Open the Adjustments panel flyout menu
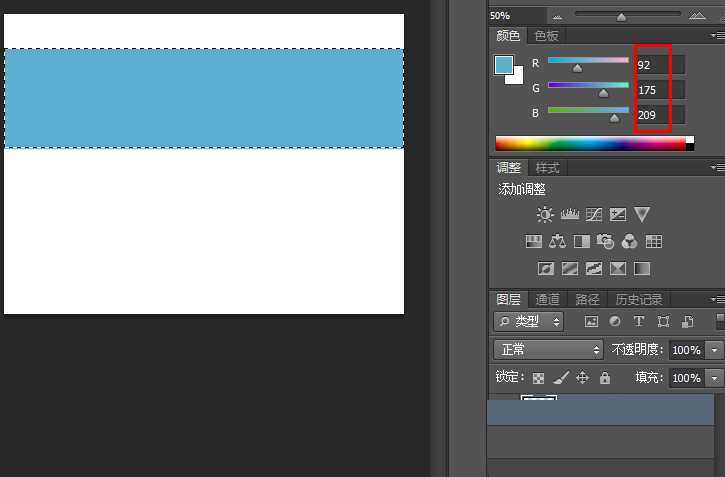 (718, 167)
